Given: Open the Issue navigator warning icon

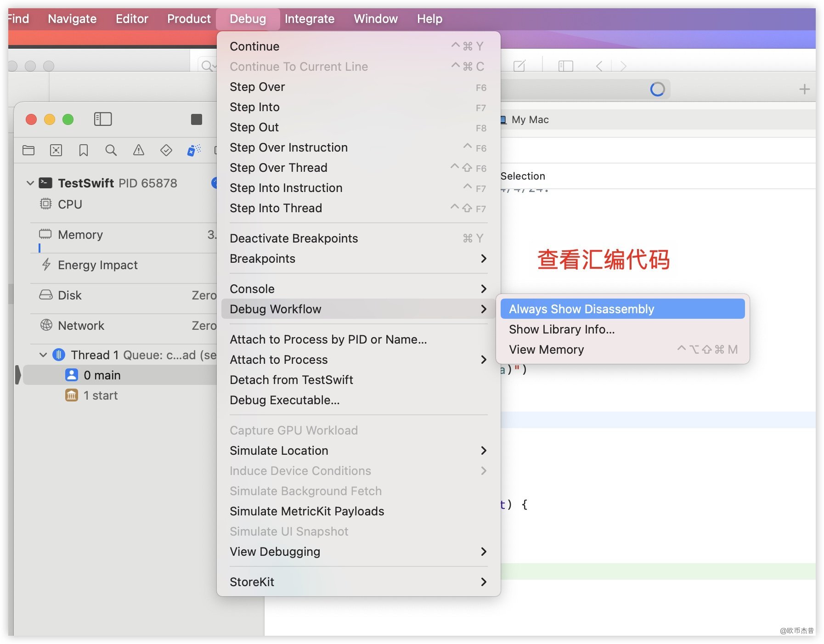Looking at the screenshot, I should click(138, 150).
